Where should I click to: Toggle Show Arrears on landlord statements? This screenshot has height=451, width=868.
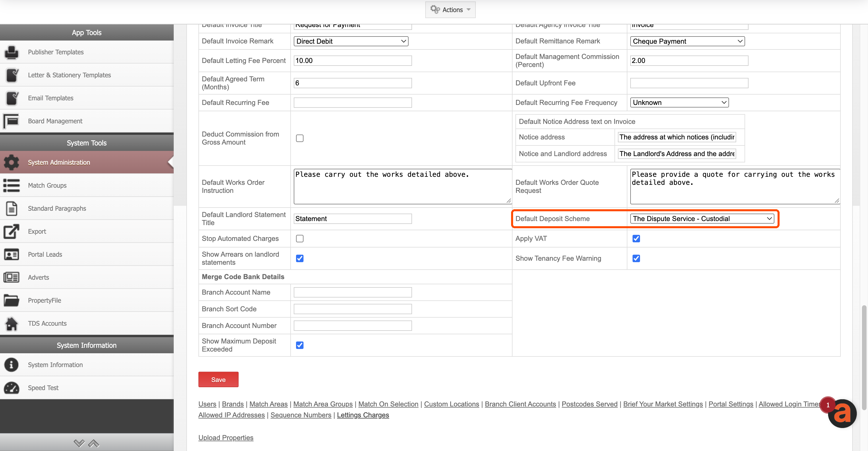[x=299, y=258]
